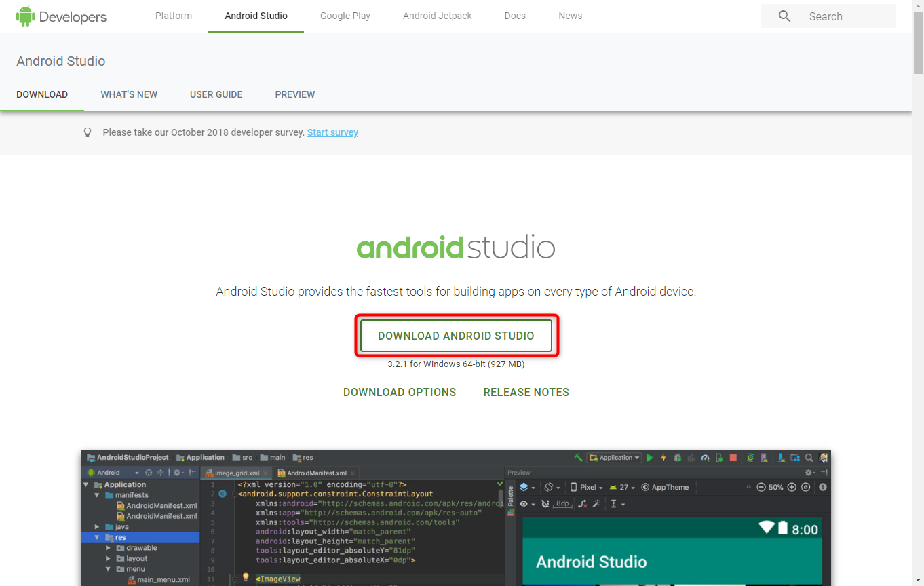Open the design surface layers dropdown
The image size is (924, 586).
point(527,487)
